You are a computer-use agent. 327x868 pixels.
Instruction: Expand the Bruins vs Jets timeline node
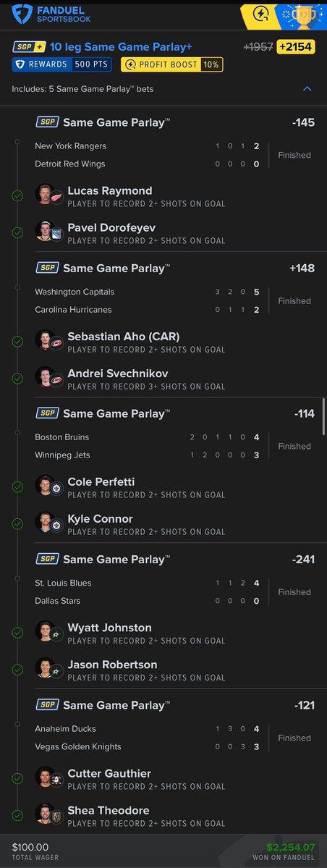coord(17,433)
